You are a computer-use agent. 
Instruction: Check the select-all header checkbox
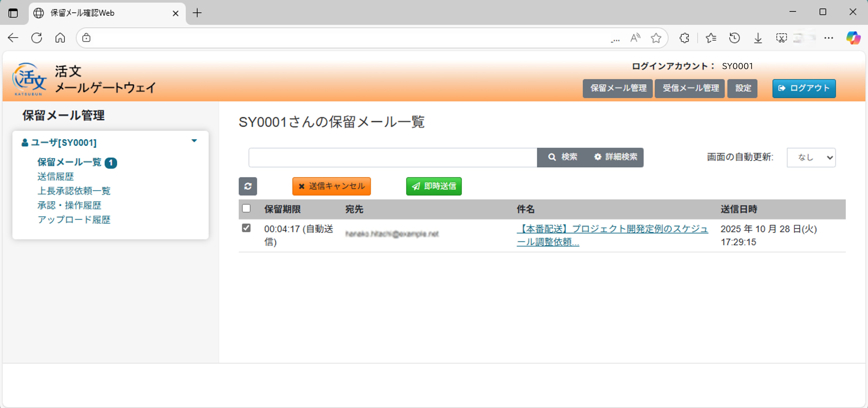click(x=246, y=209)
